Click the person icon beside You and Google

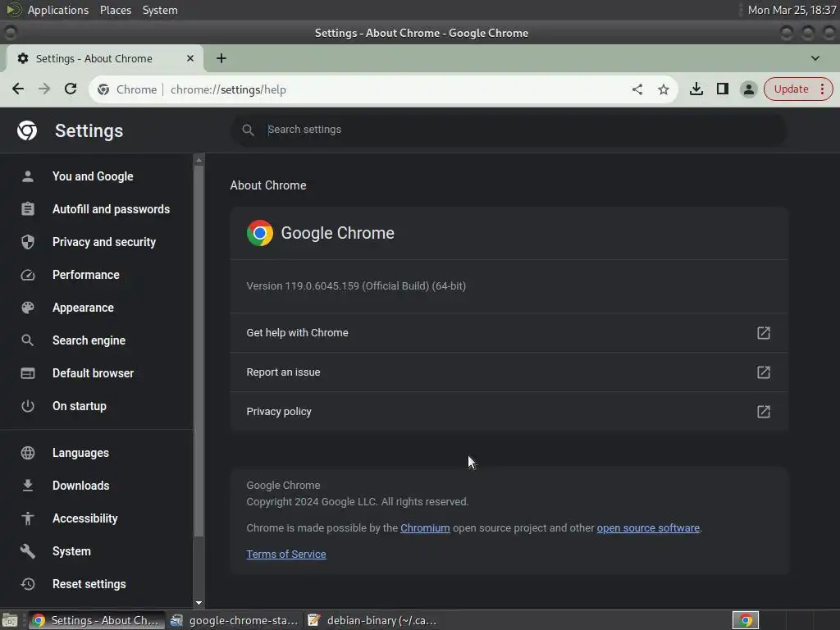pyautogui.click(x=28, y=176)
